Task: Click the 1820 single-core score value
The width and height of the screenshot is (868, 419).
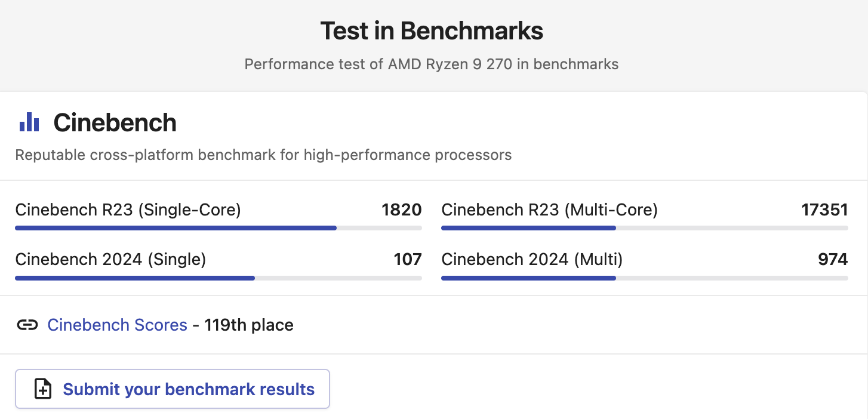Action: click(x=402, y=210)
